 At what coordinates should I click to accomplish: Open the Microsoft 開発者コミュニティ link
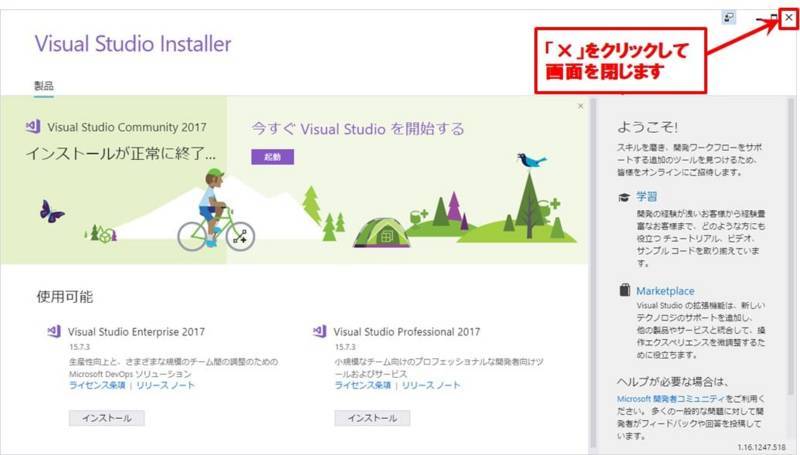click(x=671, y=399)
